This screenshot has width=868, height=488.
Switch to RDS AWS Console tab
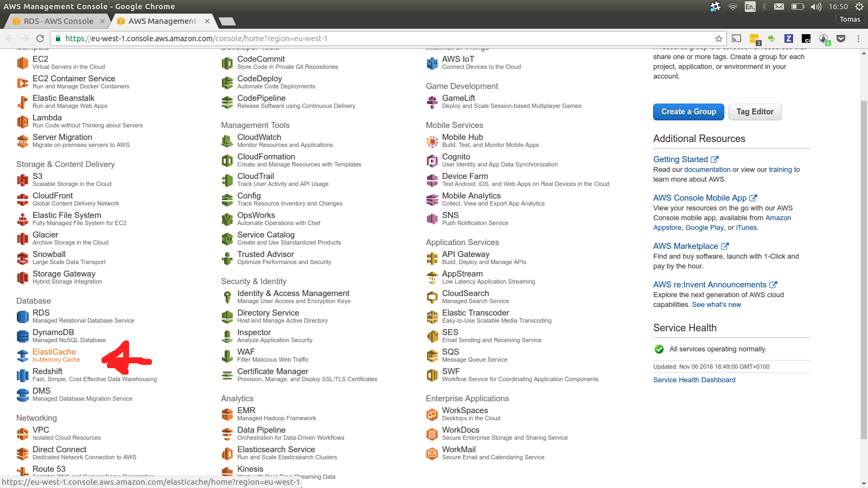pos(58,21)
